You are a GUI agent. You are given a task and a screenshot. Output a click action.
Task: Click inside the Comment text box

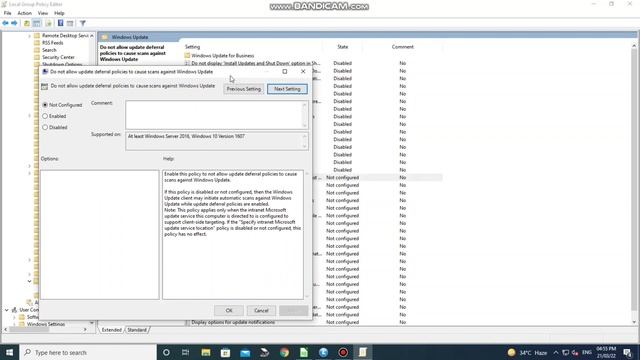pos(214,115)
